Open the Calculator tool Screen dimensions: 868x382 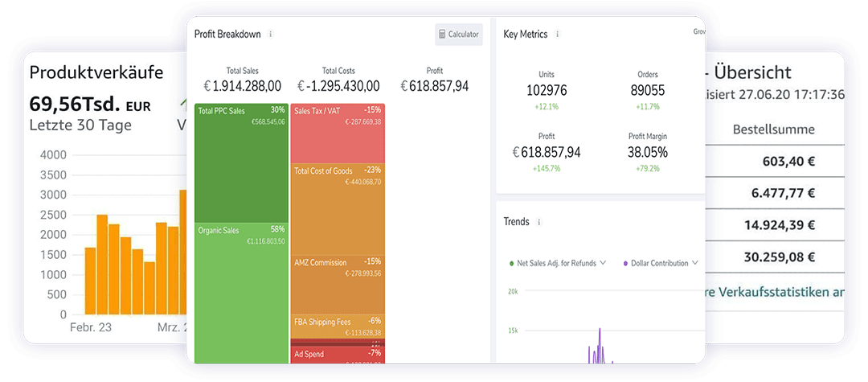pos(459,35)
